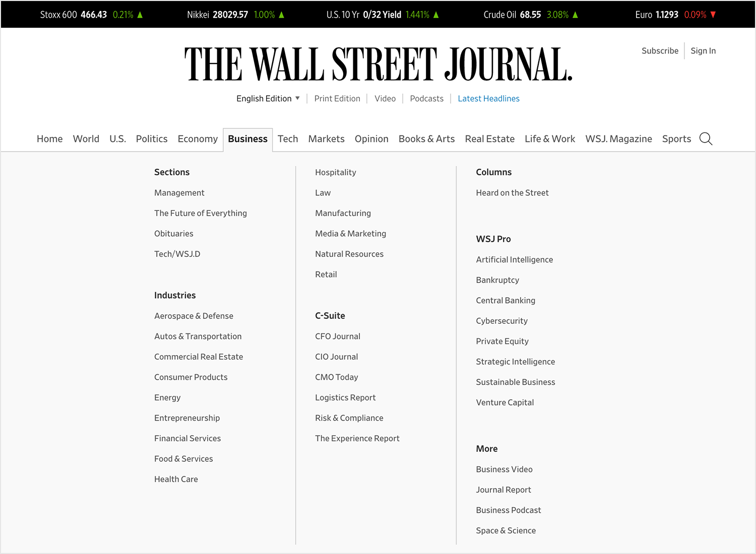Go to Life & Work section
This screenshot has width=756, height=554.
550,139
